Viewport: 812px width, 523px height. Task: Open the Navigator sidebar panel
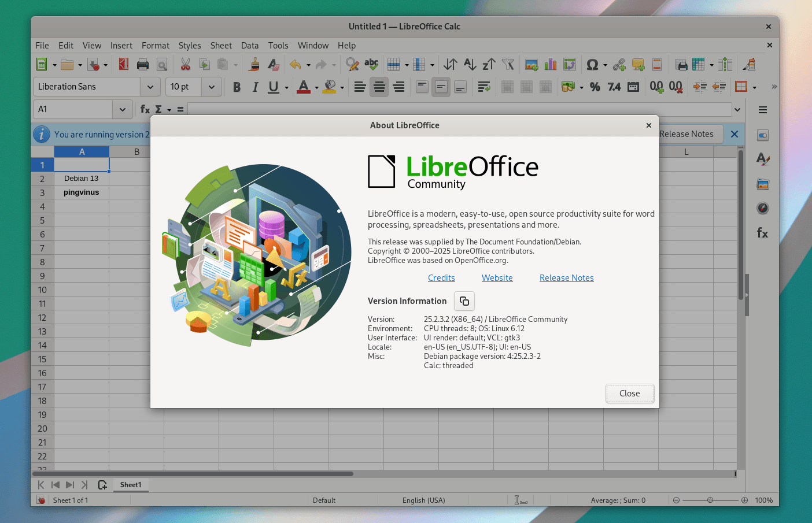click(763, 208)
